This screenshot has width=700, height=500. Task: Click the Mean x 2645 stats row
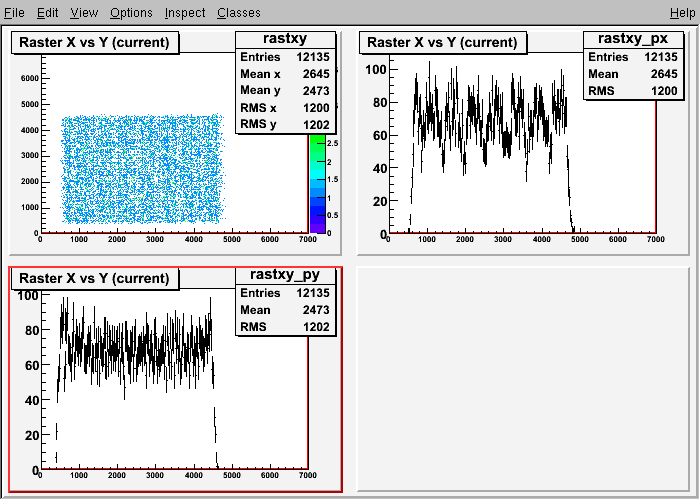(x=285, y=74)
